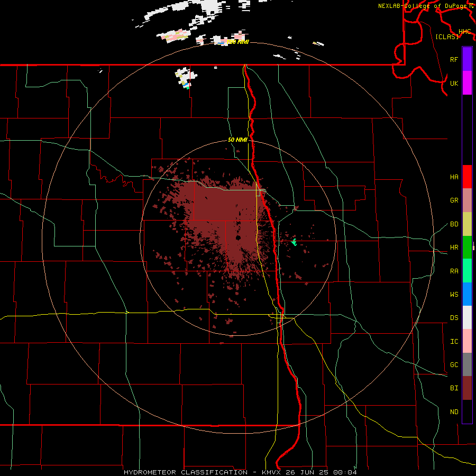Image resolution: width=476 pixels, height=476 pixels.
Task: Click the ND legend label
Action: tap(454, 411)
